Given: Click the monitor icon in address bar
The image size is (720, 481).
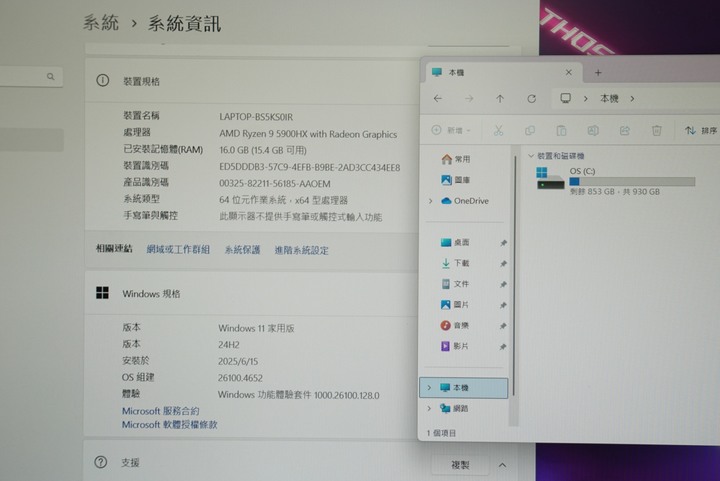Looking at the screenshot, I should (x=565, y=98).
